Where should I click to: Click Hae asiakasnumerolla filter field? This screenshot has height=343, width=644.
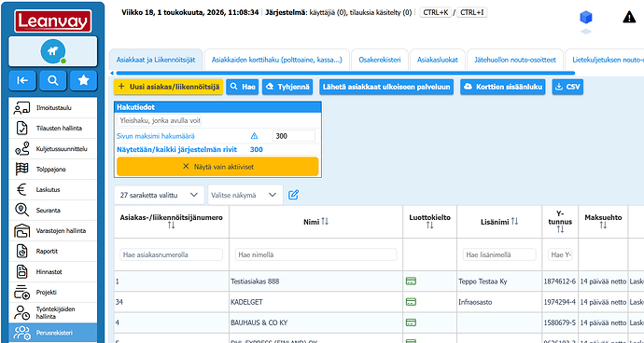click(x=172, y=254)
